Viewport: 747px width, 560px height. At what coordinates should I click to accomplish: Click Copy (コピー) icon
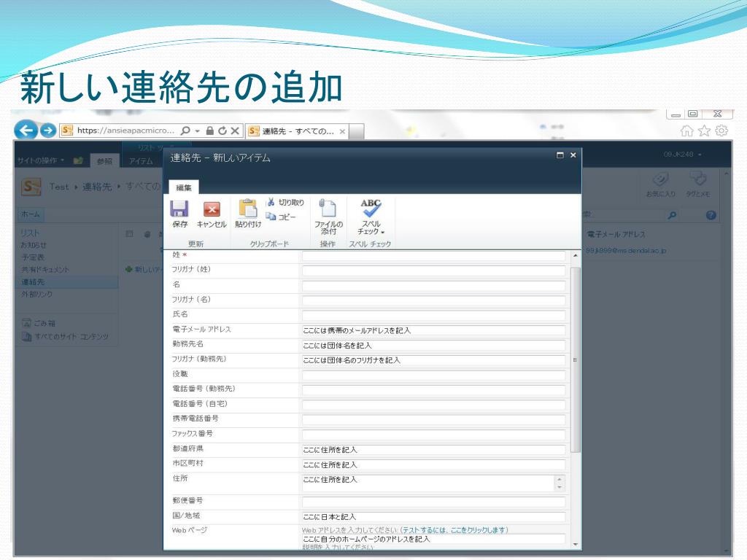tap(271, 217)
